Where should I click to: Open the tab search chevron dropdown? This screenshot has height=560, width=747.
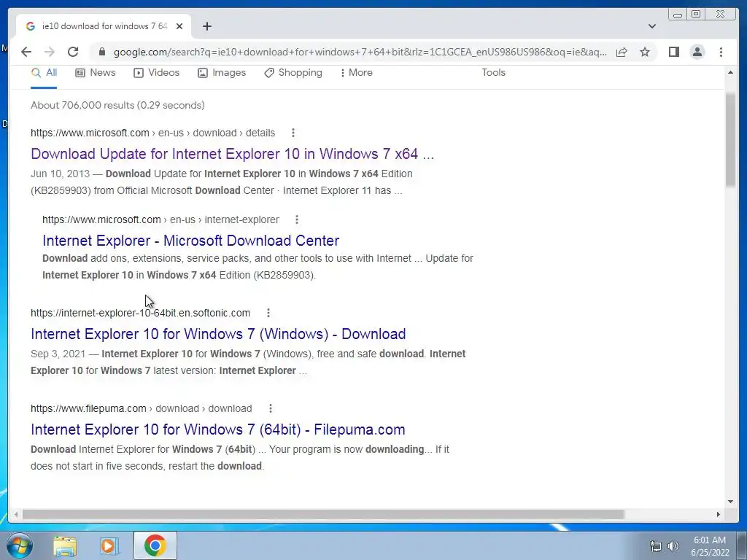pyautogui.click(x=652, y=26)
